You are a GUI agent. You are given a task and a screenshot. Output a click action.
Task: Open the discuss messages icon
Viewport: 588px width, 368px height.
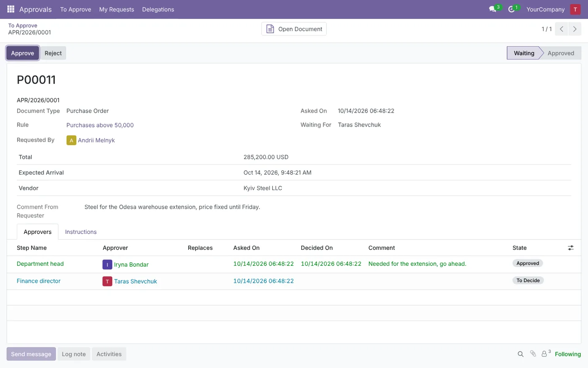pos(493,9)
